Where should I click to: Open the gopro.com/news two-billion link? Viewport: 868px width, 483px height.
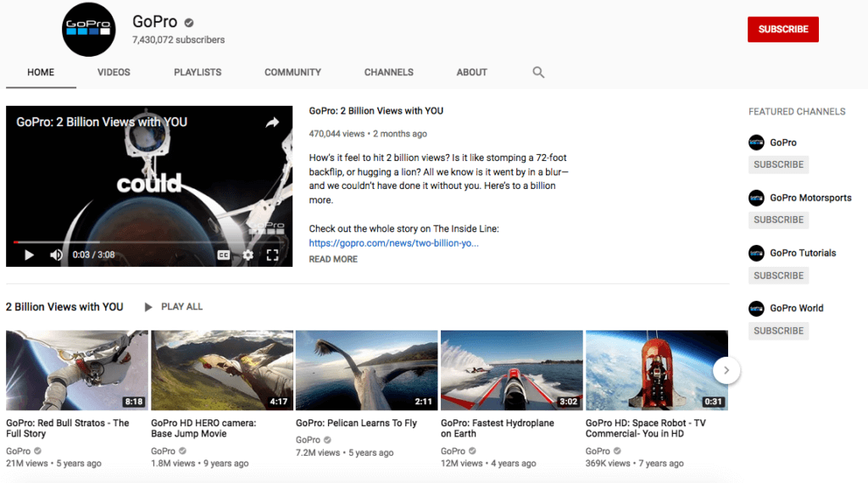click(393, 243)
